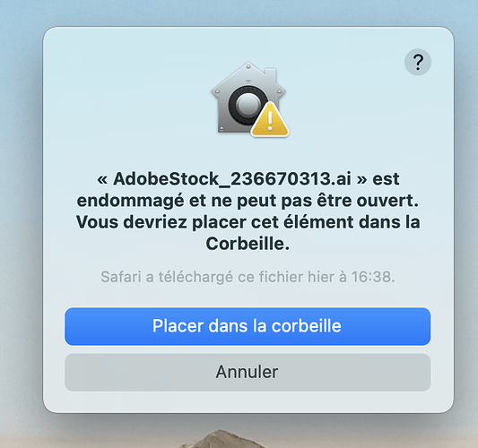Click the AdobeStock_236670313.ai filename text
The height and width of the screenshot is (448, 478).
(x=232, y=179)
